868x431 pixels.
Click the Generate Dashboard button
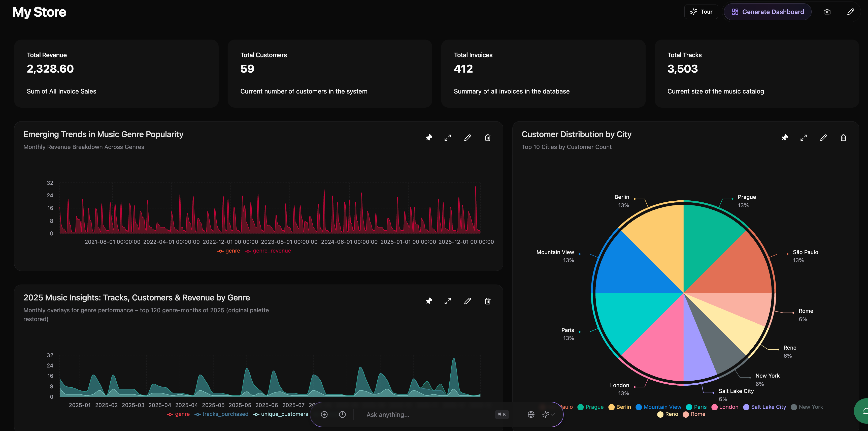click(767, 12)
